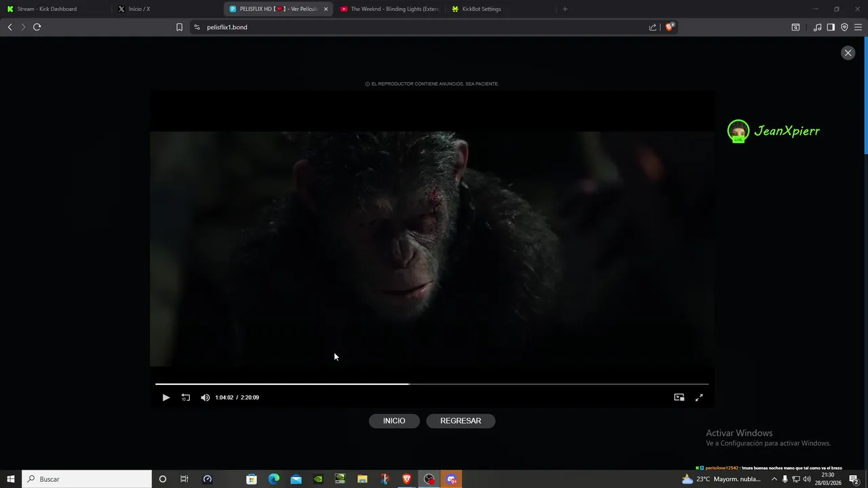The height and width of the screenshot is (488, 868).
Task: Enter fullscreen in the video player
Action: 699,398
